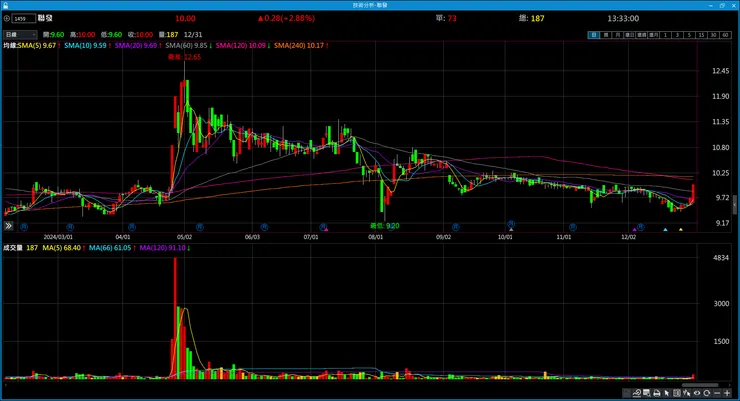
Task: Click the MA(66) 61.05 volume label
Action: tap(112, 248)
